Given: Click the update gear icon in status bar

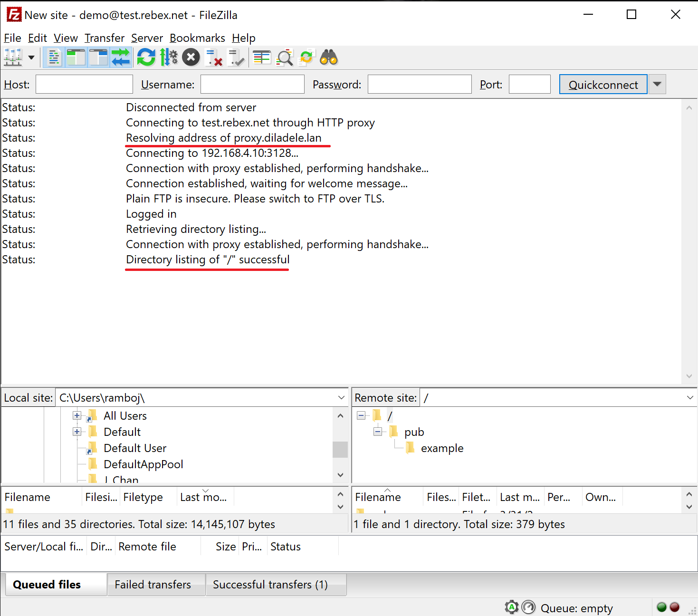Looking at the screenshot, I should (x=512, y=607).
